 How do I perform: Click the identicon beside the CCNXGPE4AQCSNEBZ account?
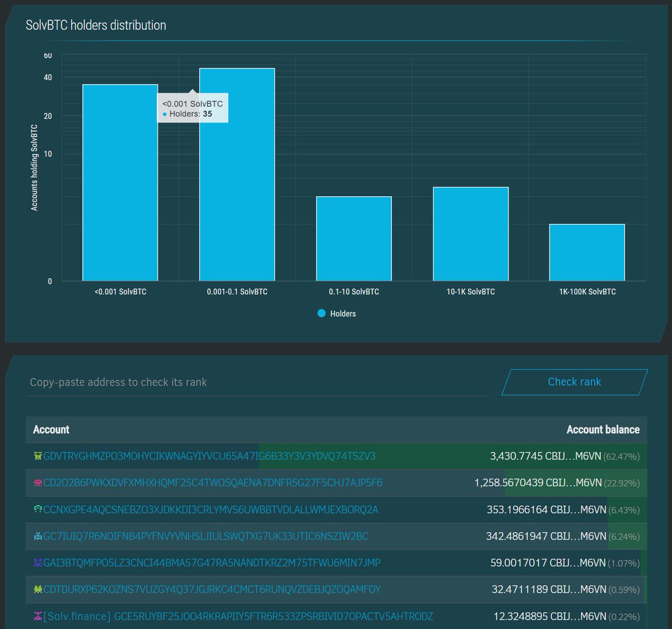[x=38, y=510]
